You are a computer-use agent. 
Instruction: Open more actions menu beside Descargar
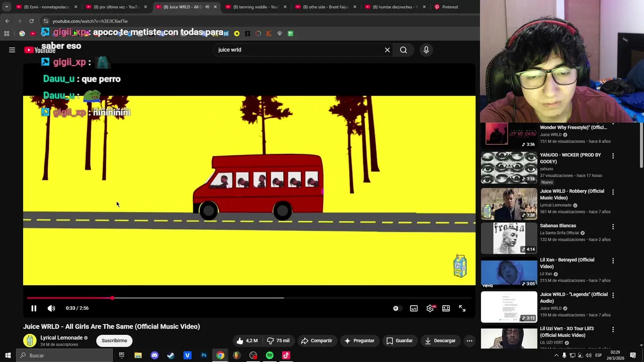(x=469, y=340)
